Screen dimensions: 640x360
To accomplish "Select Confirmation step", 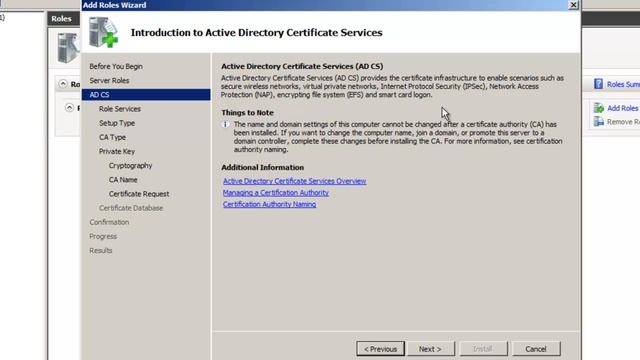I will click(x=109, y=222).
